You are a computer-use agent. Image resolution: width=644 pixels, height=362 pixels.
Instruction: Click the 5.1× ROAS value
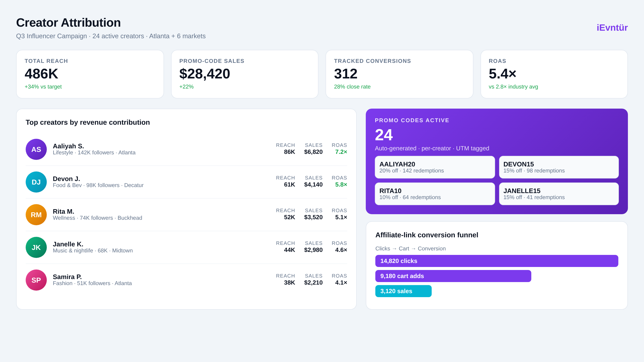[x=341, y=217]
